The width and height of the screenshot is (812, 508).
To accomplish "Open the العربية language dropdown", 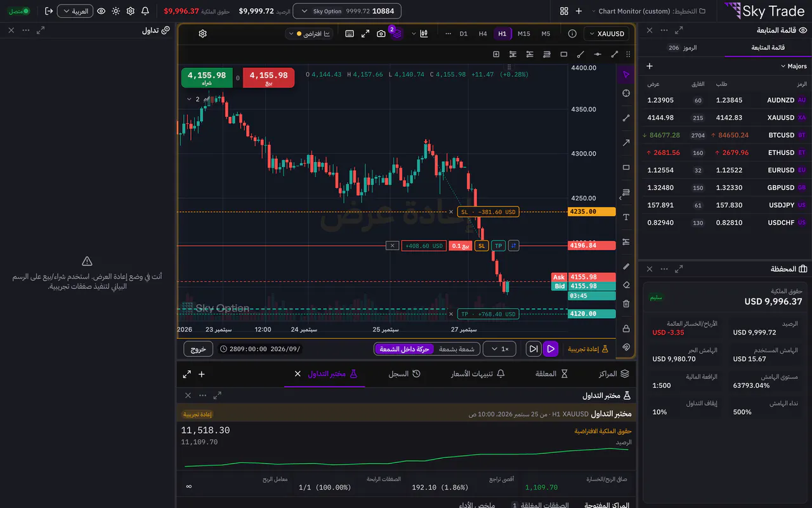I will (75, 11).
